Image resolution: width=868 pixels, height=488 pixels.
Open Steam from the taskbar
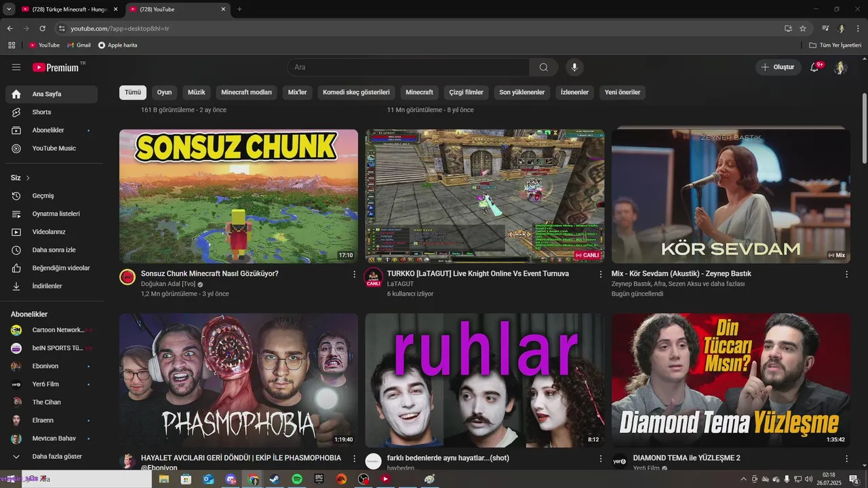pyautogui.click(x=274, y=479)
